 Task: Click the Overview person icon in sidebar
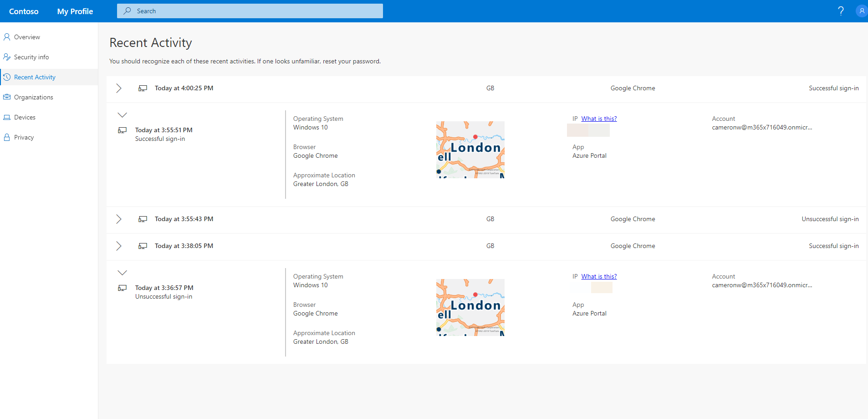click(7, 37)
